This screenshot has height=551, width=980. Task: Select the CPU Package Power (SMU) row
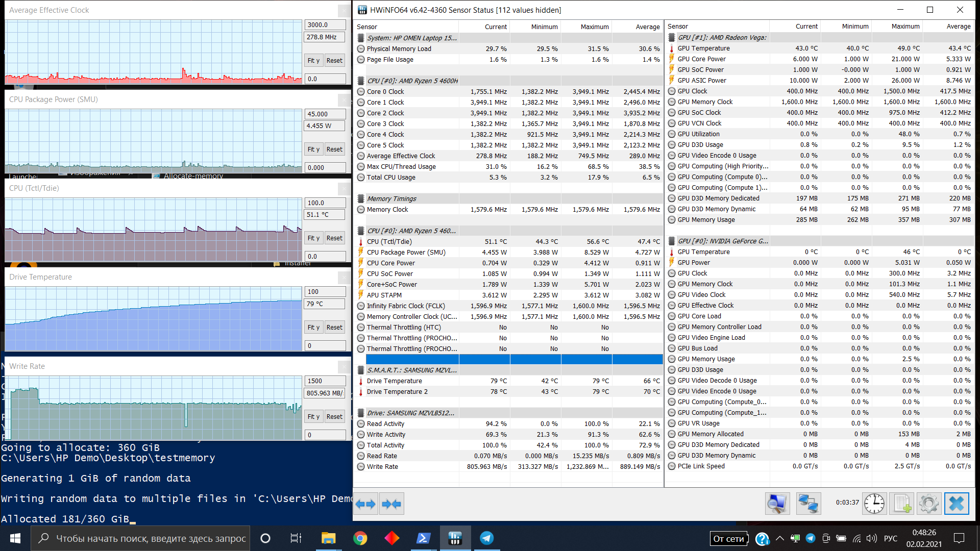click(x=508, y=253)
